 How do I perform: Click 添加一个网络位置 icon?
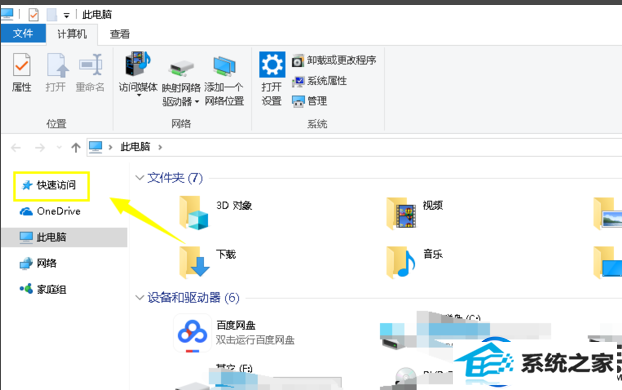coord(224,66)
